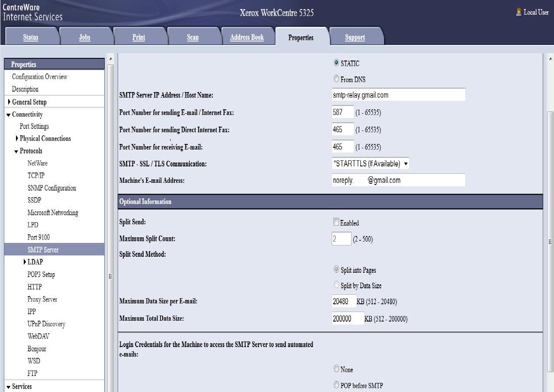Screen dimensions: 554x392
Task: Open the Address Book tab
Action: pos(247,37)
